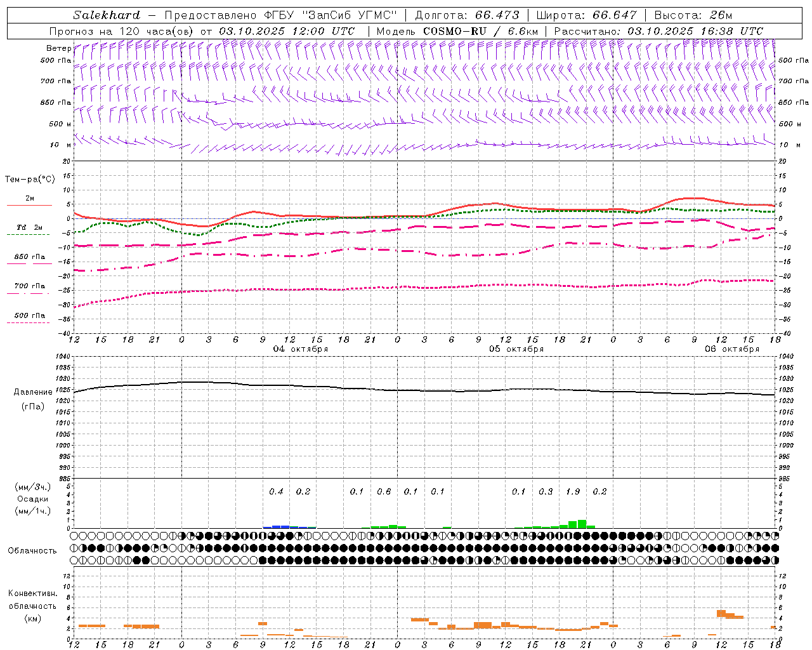Viewport: 812px width, 650px height.
Task: Click the station name Salekhard in the header
Action: (107, 15)
